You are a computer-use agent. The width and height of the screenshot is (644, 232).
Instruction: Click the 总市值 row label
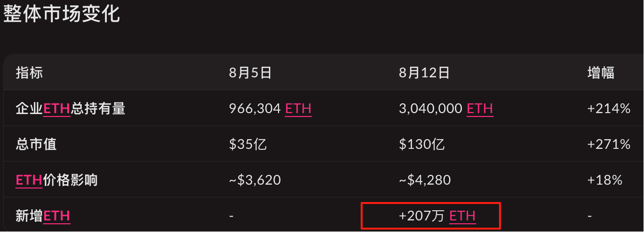pos(36,145)
